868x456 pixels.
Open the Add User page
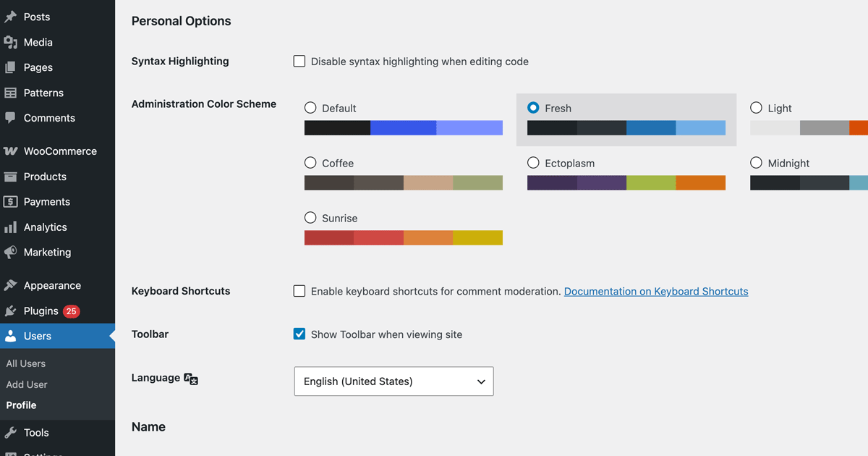26,384
